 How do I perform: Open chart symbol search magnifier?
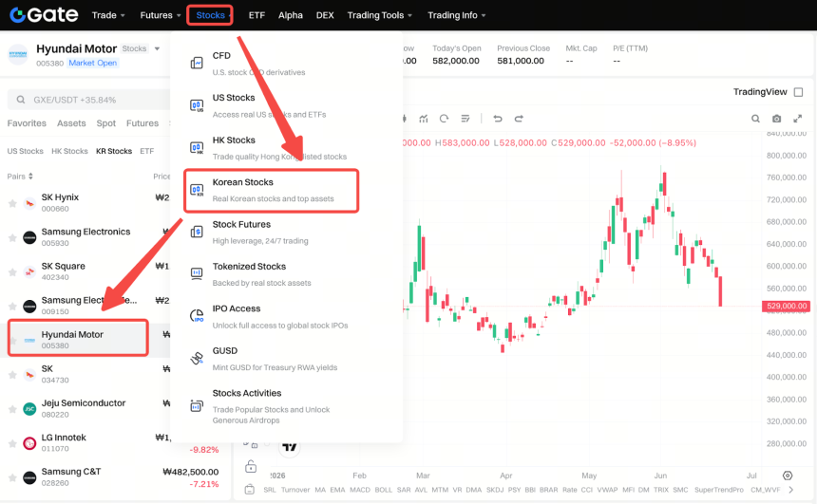click(x=755, y=119)
